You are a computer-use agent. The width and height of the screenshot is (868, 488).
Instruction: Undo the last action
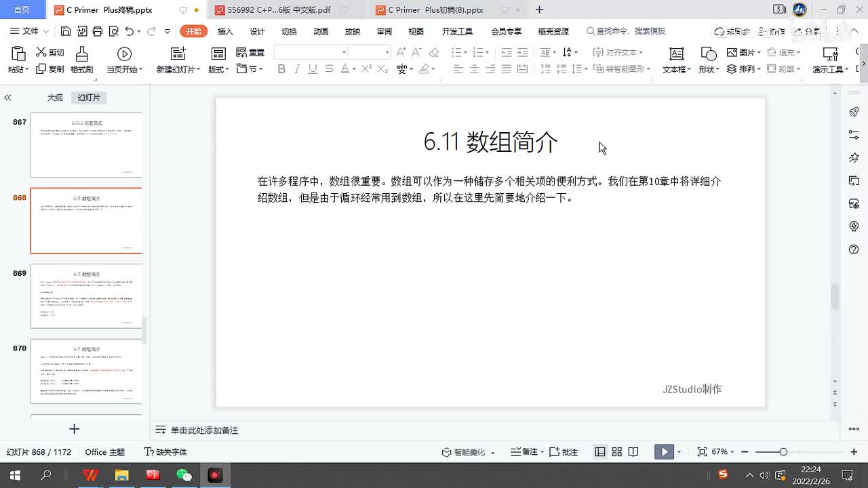pyautogui.click(x=130, y=31)
